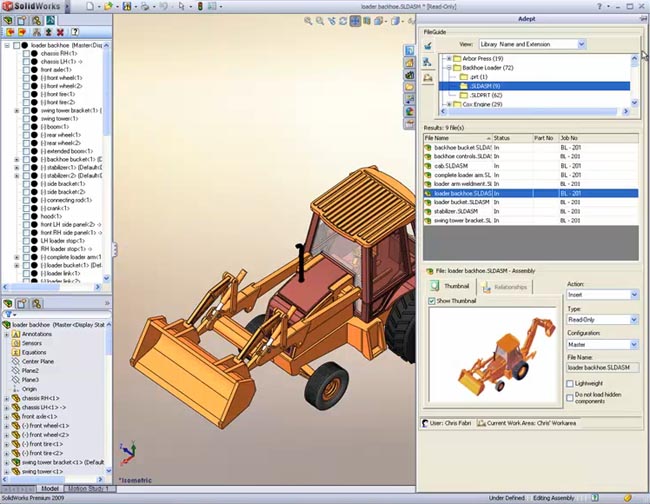Open the Appearances color ball task pane icon

410,111
